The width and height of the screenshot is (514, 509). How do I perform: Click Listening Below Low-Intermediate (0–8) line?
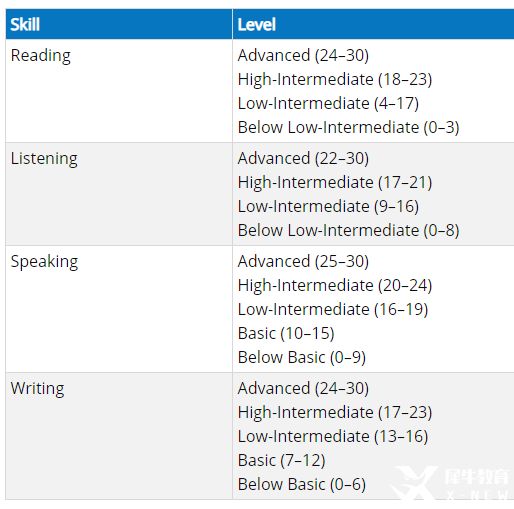(349, 231)
